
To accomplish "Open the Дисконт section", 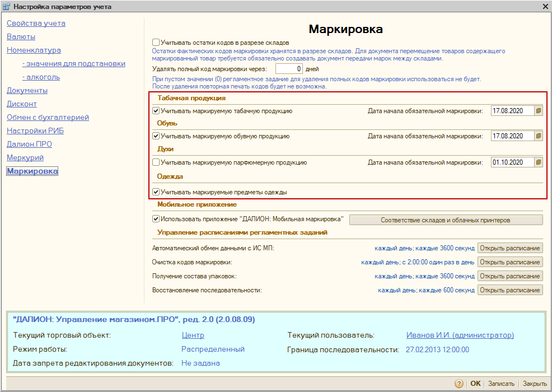I will (22, 104).
